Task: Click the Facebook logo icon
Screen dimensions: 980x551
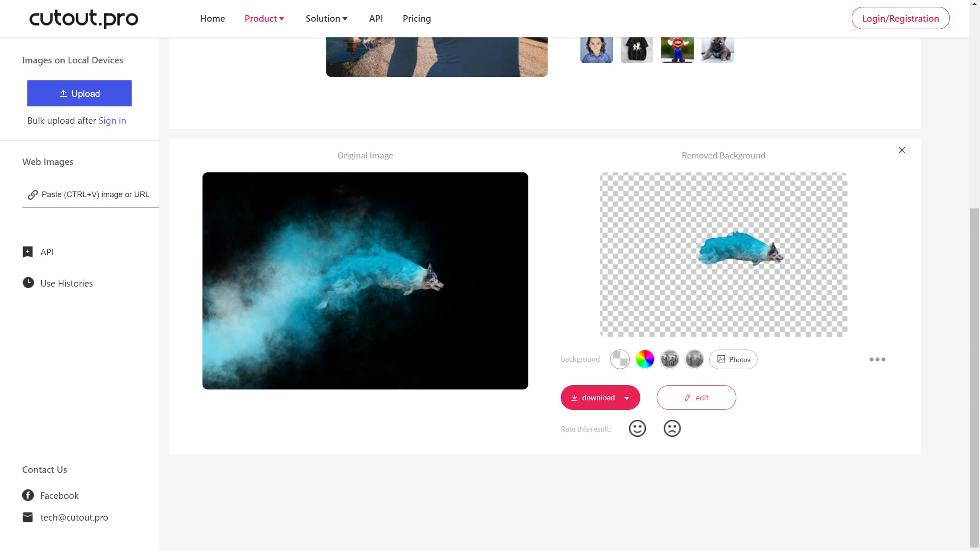Action: point(28,495)
